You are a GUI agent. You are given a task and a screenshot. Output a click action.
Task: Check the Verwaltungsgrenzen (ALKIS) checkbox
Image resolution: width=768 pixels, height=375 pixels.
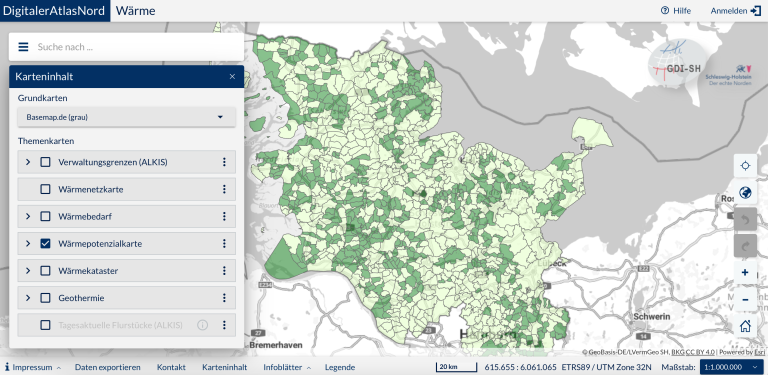45,162
